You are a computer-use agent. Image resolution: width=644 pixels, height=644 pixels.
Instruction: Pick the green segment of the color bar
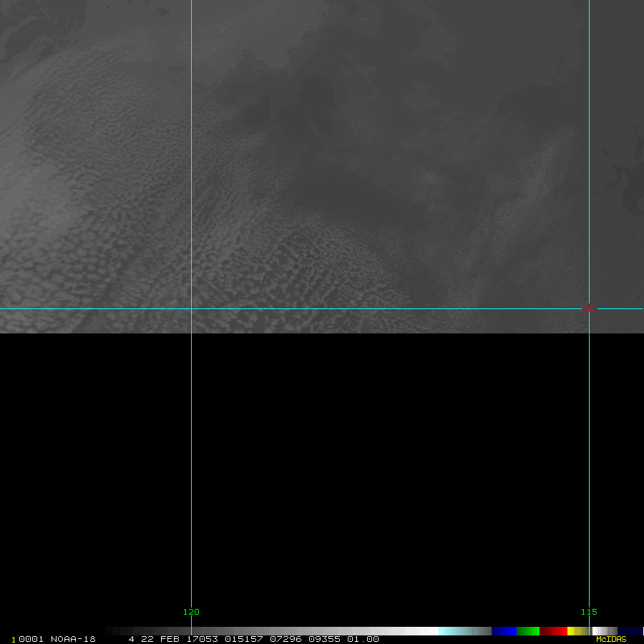pyautogui.click(x=528, y=631)
